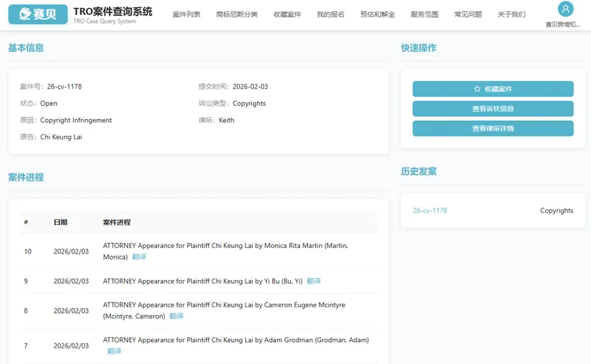
Task: Open the 案件列表 menu item
Action: pyautogui.click(x=187, y=14)
